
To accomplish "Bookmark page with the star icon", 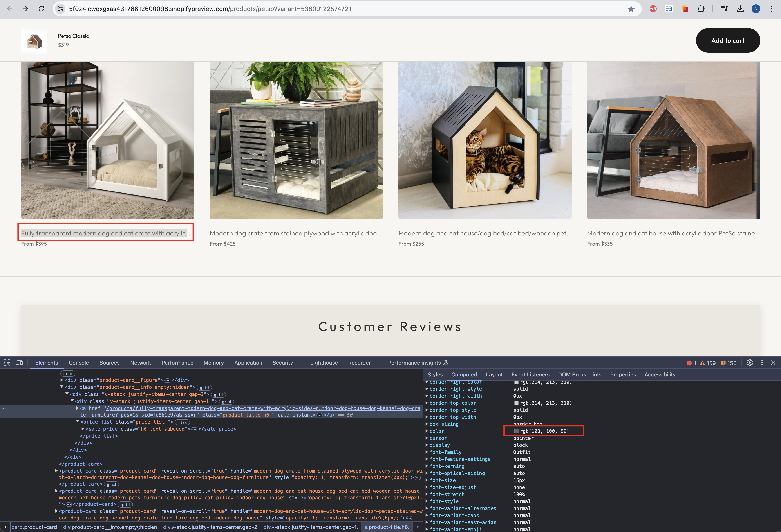I will coord(631,9).
